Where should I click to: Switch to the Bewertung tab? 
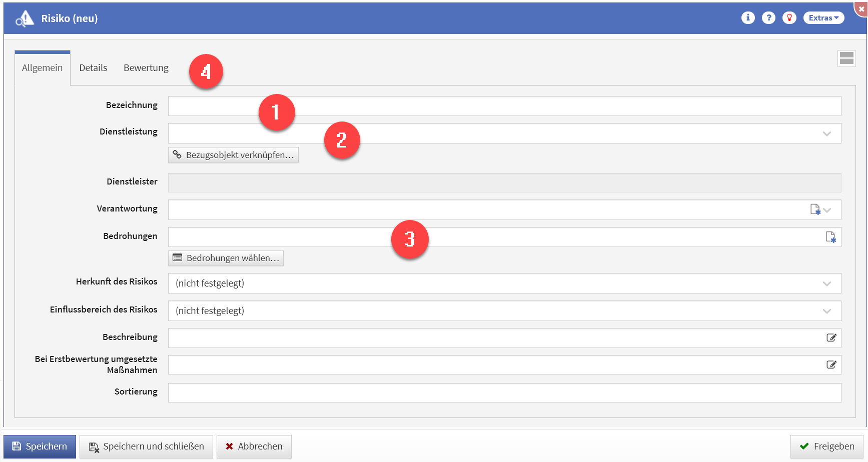(x=146, y=68)
